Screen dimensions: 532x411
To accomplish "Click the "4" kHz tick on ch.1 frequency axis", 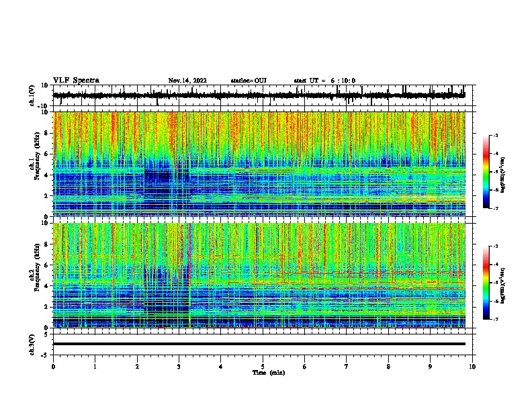I will click(x=46, y=175).
